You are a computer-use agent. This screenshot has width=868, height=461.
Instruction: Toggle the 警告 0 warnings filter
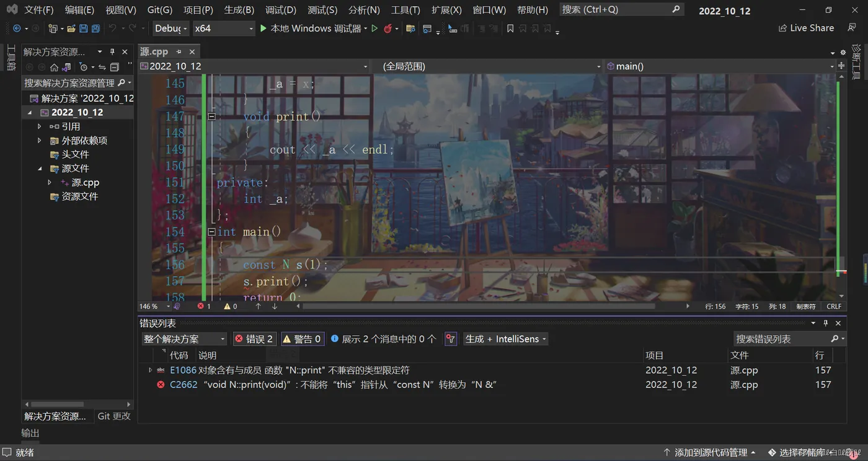pyautogui.click(x=303, y=339)
